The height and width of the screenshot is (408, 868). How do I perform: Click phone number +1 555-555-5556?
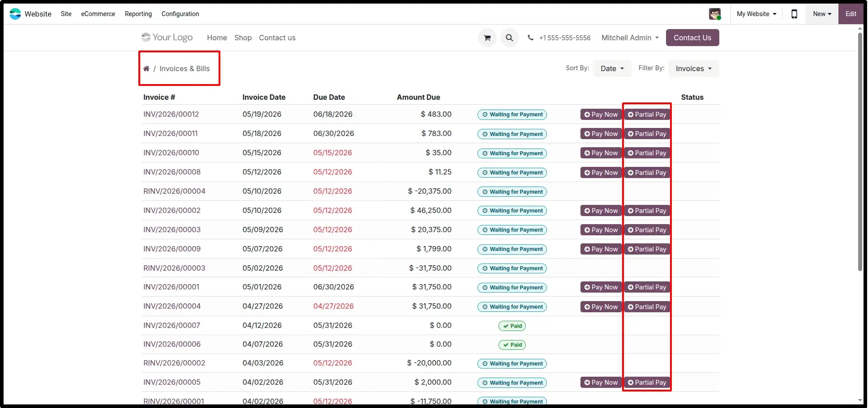[x=565, y=38]
